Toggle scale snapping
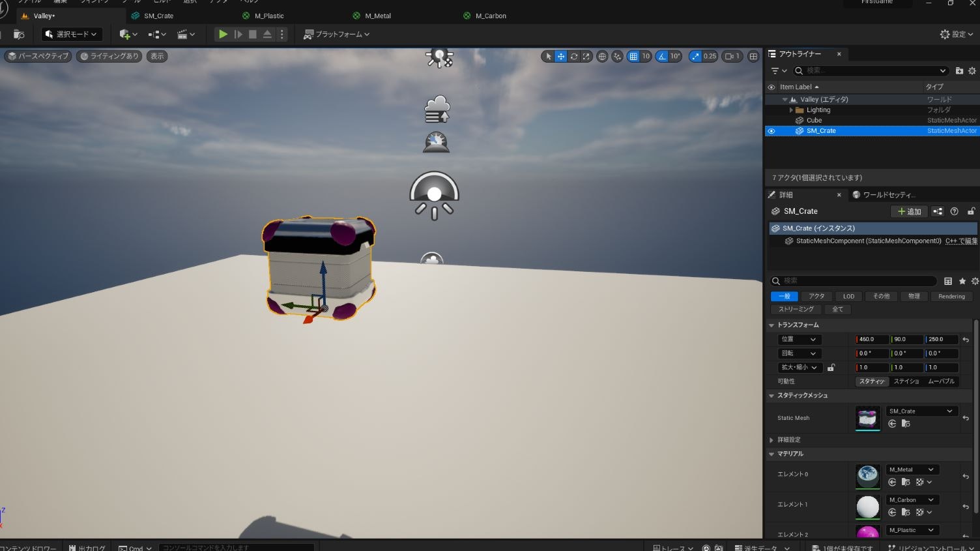The image size is (980, 551). tap(695, 57)
